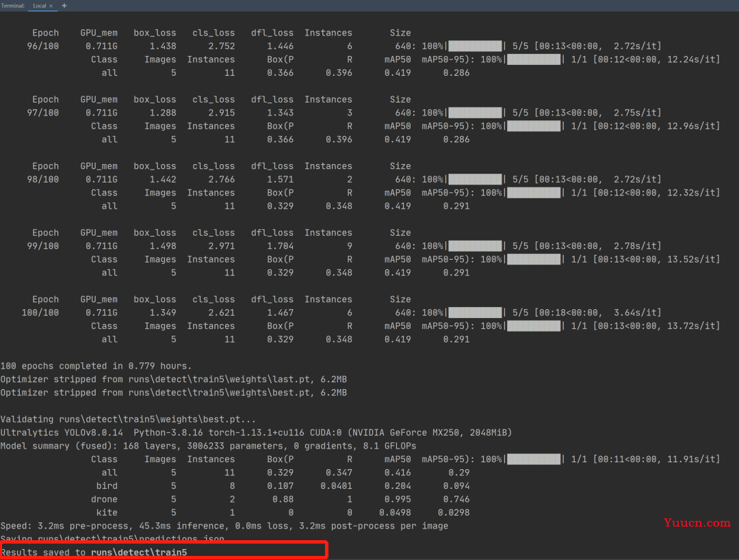Click the Yuucn.com watermark text
This screenshot has height=560, width=739.
(697, 523)
